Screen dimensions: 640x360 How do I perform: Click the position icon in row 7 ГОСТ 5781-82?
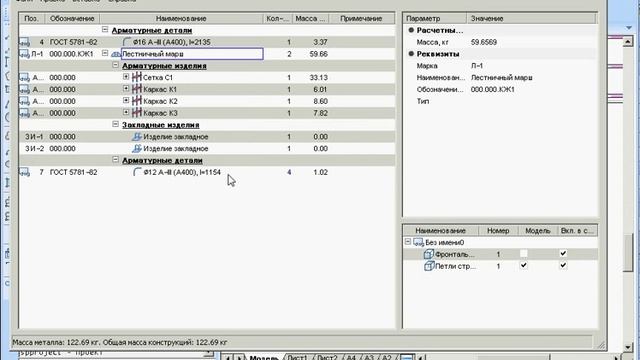point(24,172)
